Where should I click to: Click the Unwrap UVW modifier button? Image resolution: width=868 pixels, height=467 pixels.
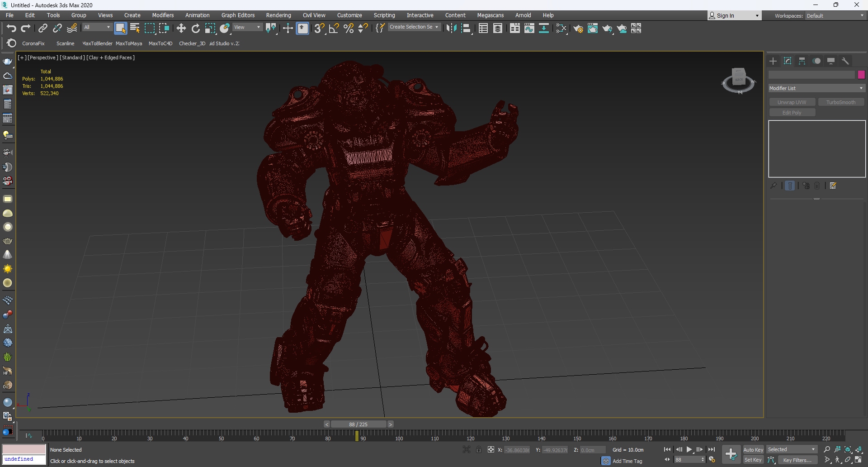(x=792, y=102)
